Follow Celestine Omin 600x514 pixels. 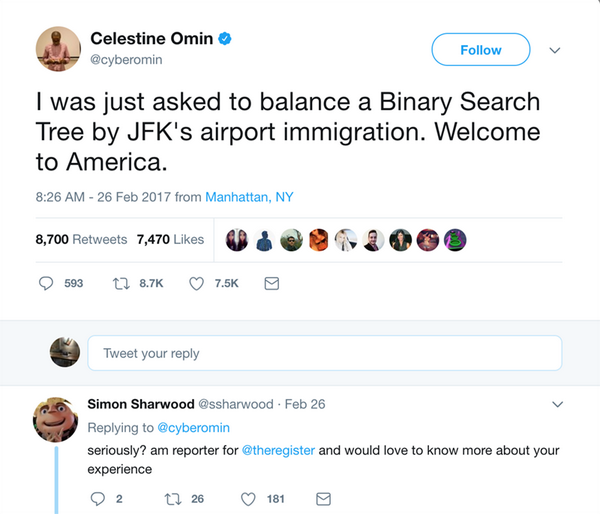click(480, 50)
